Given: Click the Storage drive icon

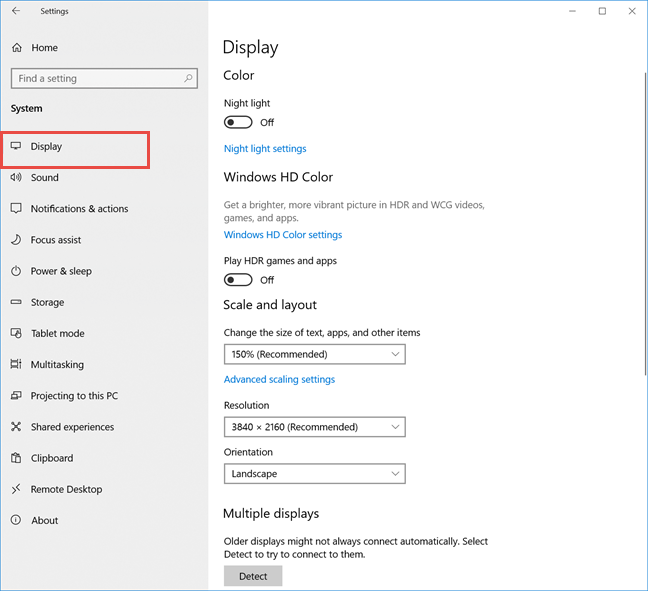Looking at the screenshot, I should [16, 302].
